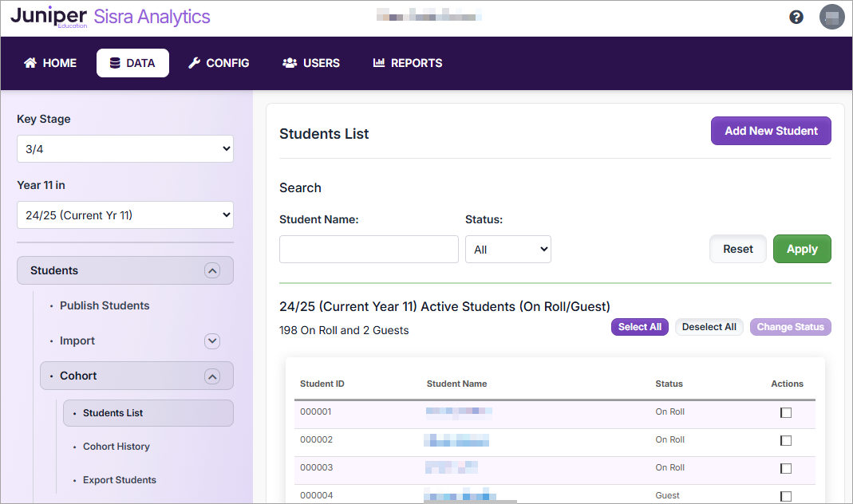Open the Status filter dropdown
Viewport: 853px width, 504px height.
pyautogui.click(x=508, y=250)
